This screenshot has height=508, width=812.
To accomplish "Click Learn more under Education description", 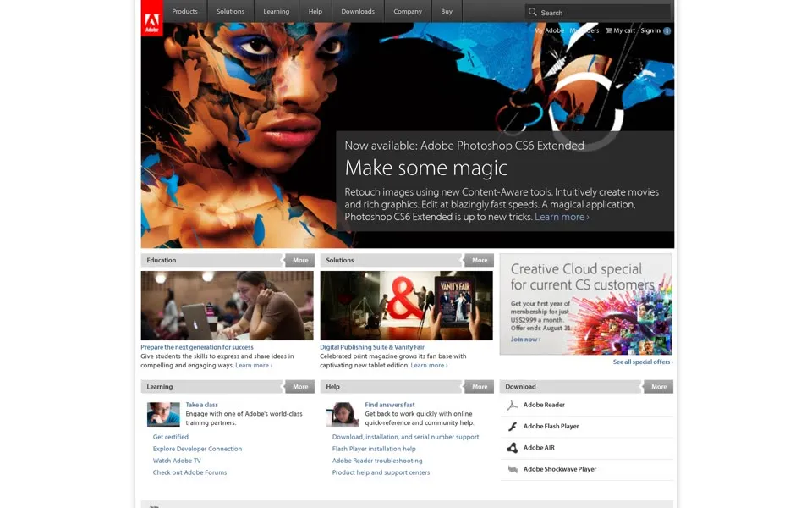I will pyautogui.click(x=254, y=366).
